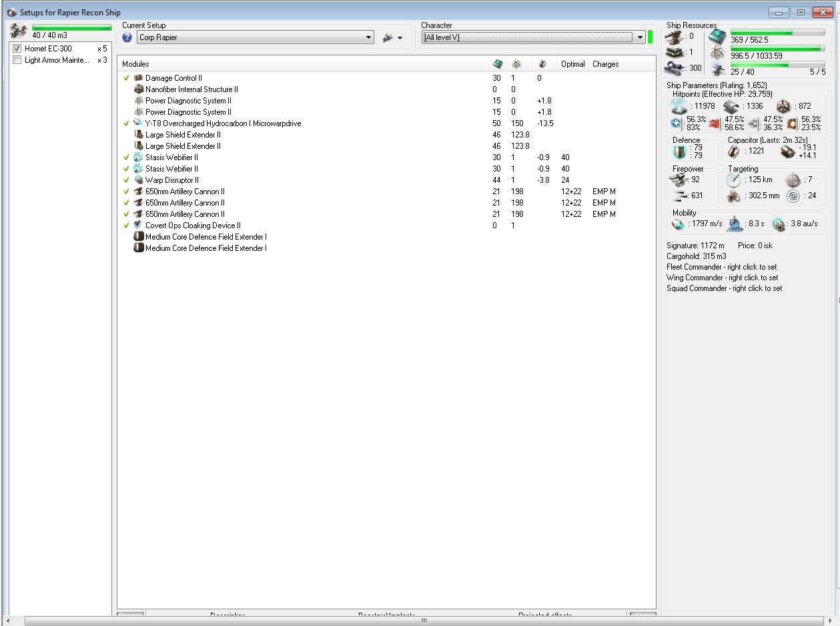The image size is (840, 626).
Task: Toggle the green checkmark for Damage Control II
Action: pyautogui.click(x=126, y=78)
